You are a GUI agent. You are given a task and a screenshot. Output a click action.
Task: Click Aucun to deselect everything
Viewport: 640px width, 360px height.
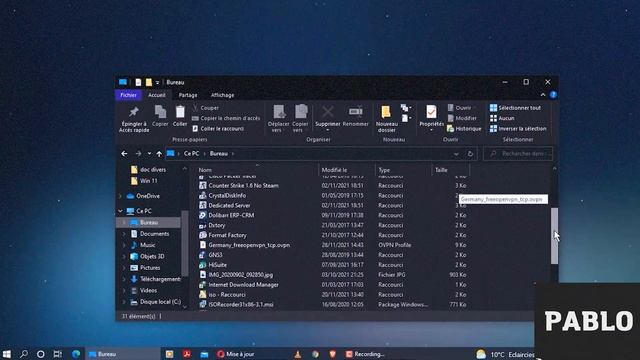click(502, 118)
